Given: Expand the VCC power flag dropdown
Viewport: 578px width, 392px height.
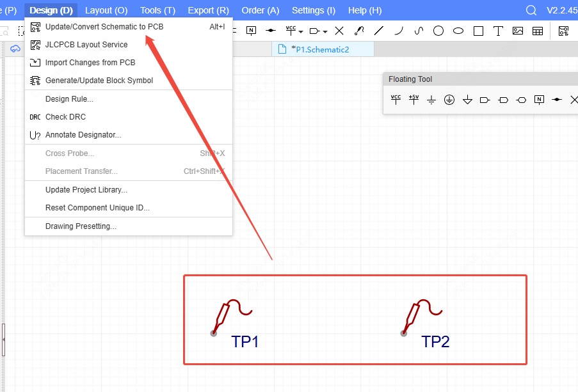Looking at the screenshot, I should tap(301, 31).
